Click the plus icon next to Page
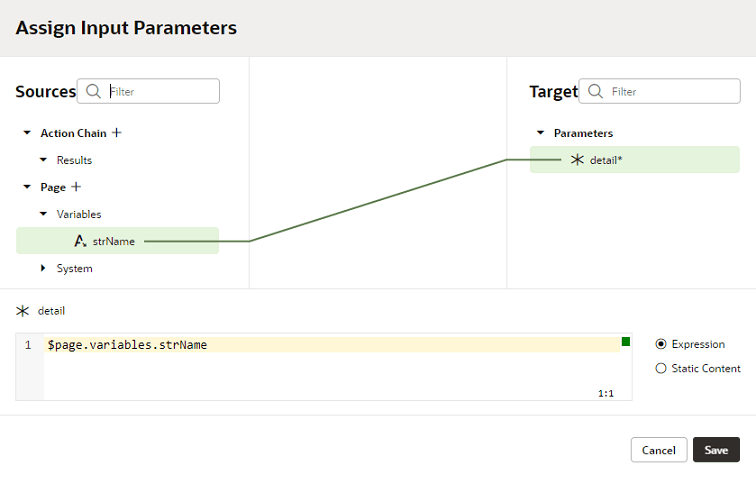This screenshot has height=484, width=756. tap(76, 187)
